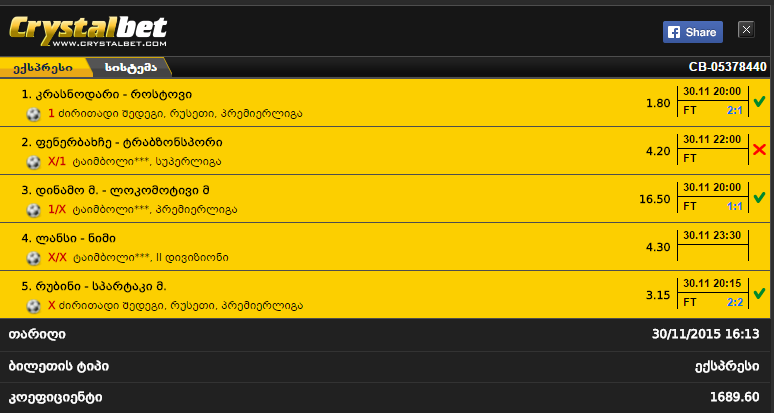
Task: Select the ticket number CB-05378440
Action: pos(728,67)
